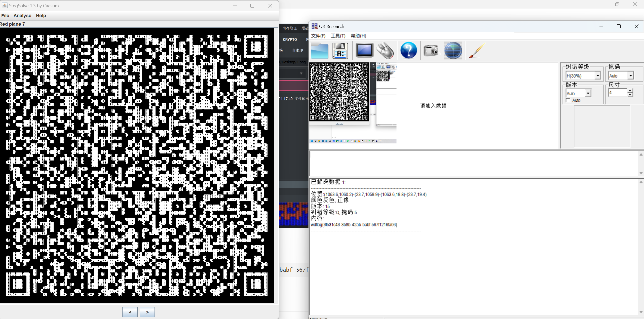Open the File menu in StegSolve
Viewport: 644px width, 319px height.
(5, 16)
